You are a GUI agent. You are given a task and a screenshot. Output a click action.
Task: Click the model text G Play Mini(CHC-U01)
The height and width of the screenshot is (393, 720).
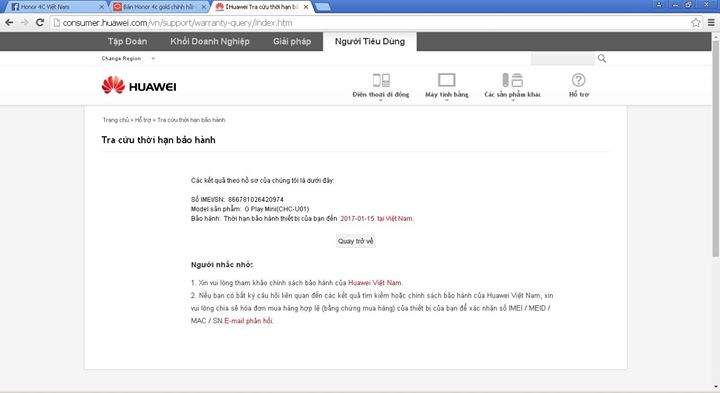coord(277,209)
